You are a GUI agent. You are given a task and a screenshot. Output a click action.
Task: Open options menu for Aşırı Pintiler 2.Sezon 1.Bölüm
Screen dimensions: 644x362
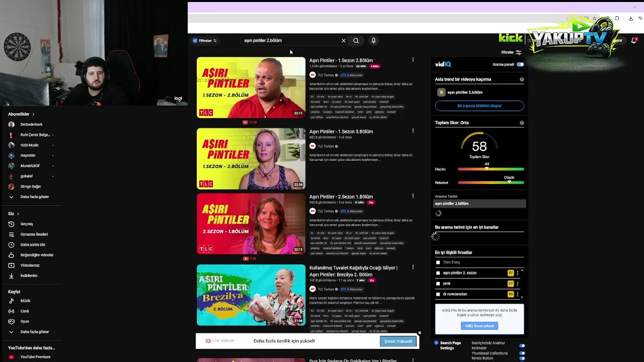413,196
